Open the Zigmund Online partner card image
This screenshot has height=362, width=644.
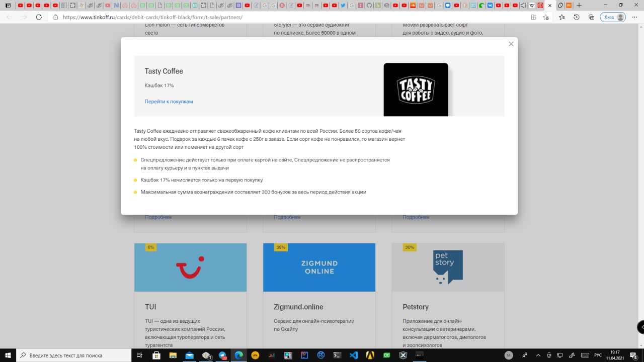319,267
